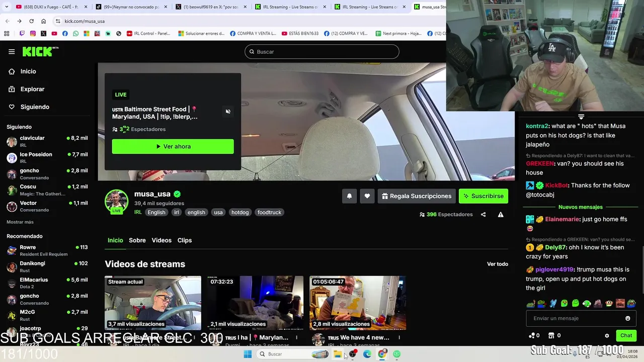Click the 'usa' tag
The image size is (644, 362).
[x=218, y=212]
